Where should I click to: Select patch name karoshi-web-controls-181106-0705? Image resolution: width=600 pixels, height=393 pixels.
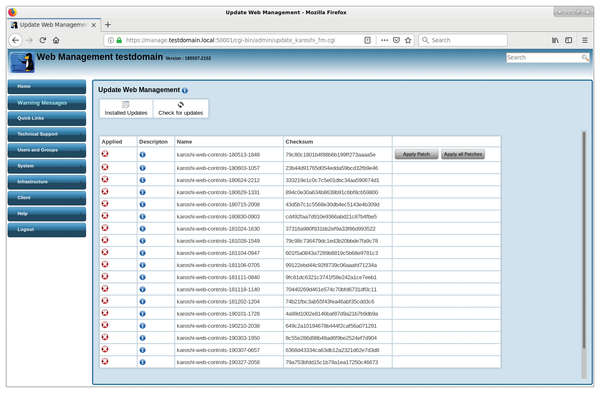(218, 265)
